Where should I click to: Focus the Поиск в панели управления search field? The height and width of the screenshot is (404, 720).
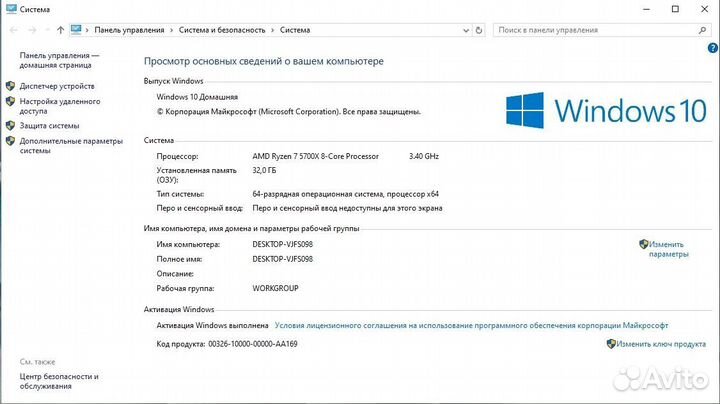click(588, 31)
